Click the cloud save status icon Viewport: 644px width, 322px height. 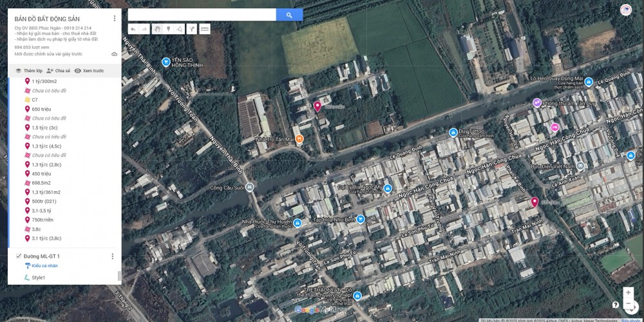tap(115, 54)
